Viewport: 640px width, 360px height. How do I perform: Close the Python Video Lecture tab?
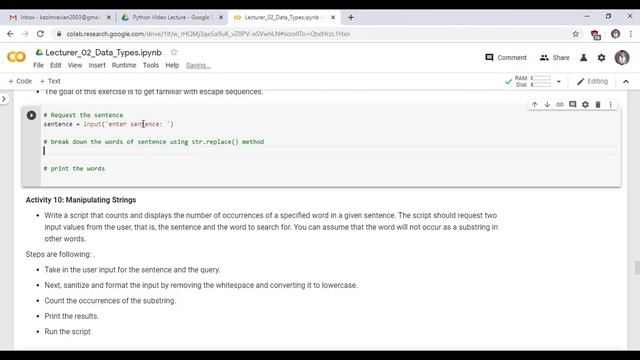[221, 18]
